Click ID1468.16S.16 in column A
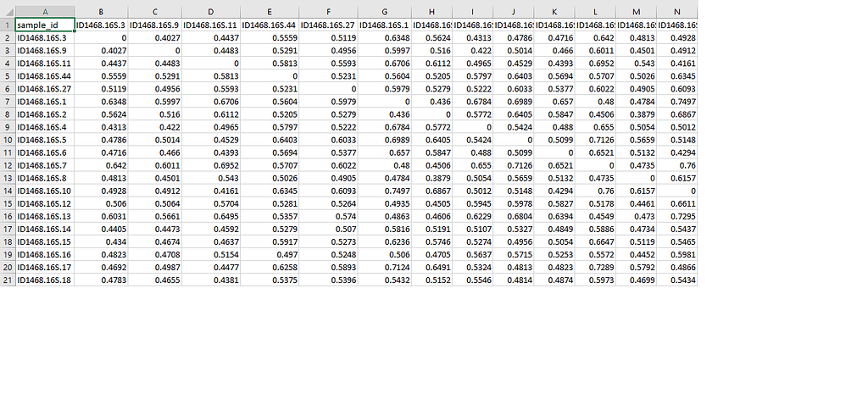 coord(45,254)
